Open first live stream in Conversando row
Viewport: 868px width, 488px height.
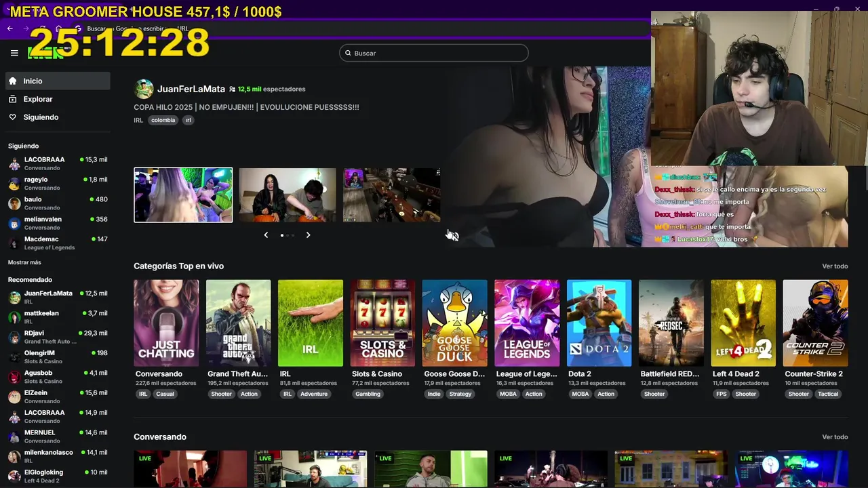[190, 469]
